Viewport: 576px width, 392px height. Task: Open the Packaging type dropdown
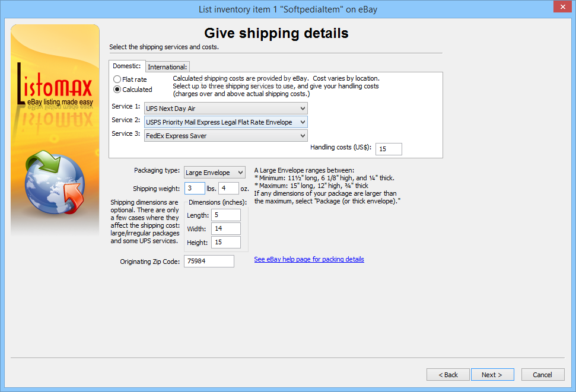coord(215,173)
